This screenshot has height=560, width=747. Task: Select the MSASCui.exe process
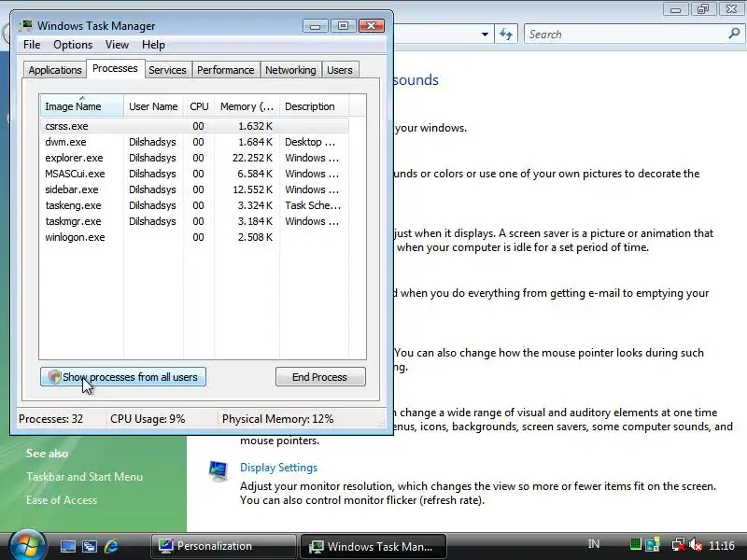194,174
